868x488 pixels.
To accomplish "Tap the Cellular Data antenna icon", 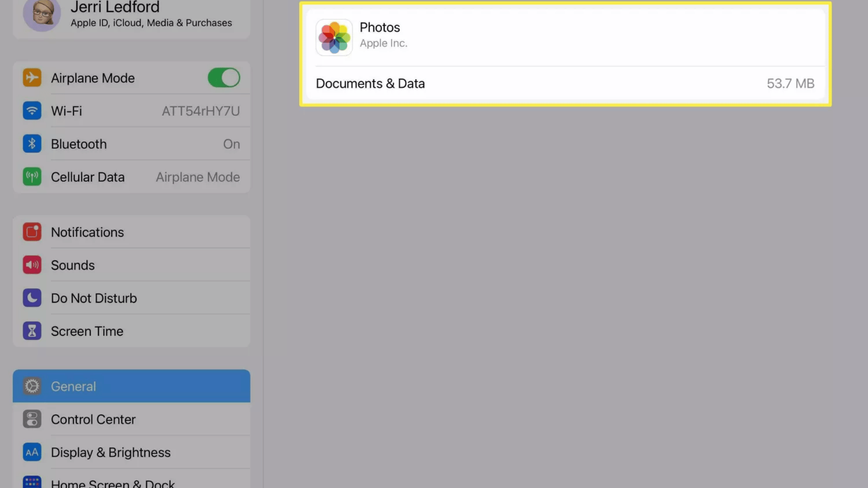I will pos(32,177).
